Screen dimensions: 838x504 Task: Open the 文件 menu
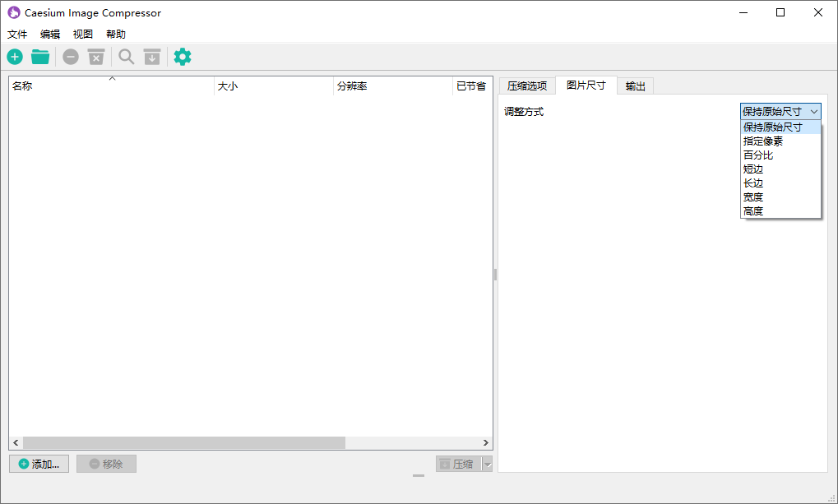[17, 35]
